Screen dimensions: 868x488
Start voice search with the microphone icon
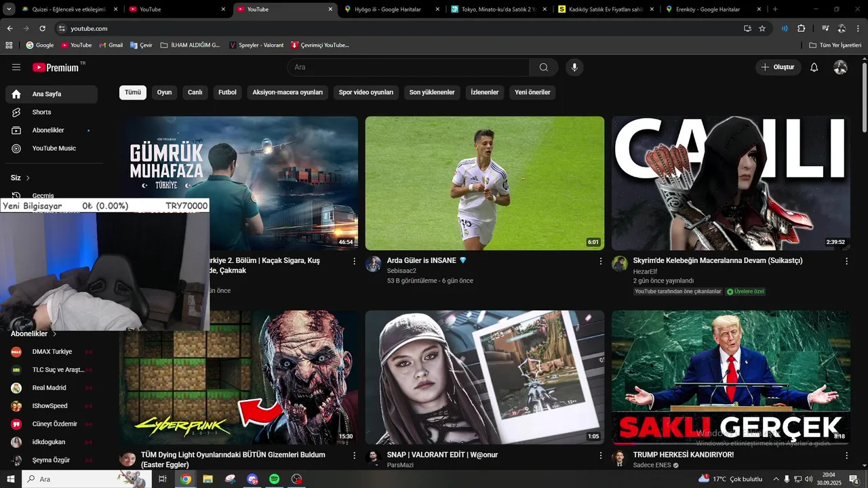pos(574,67)
